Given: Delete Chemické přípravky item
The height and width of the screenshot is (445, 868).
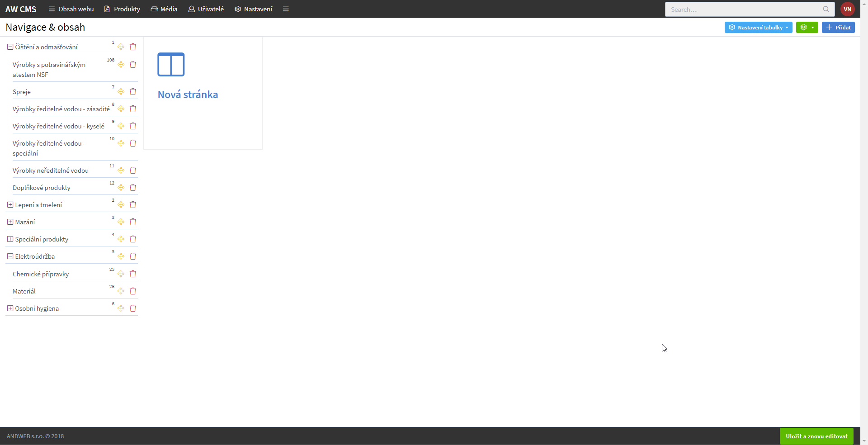Looking at the screenshot, I should pos(133,274).
